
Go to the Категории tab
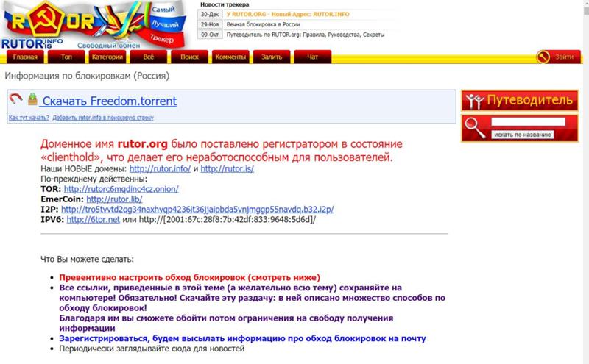107,57
